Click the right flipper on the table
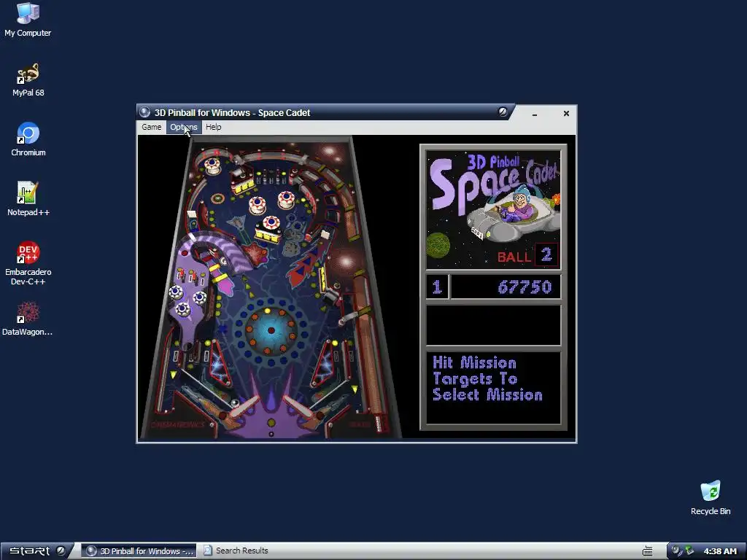The image size is (747, 560). (x=303, y=408)
